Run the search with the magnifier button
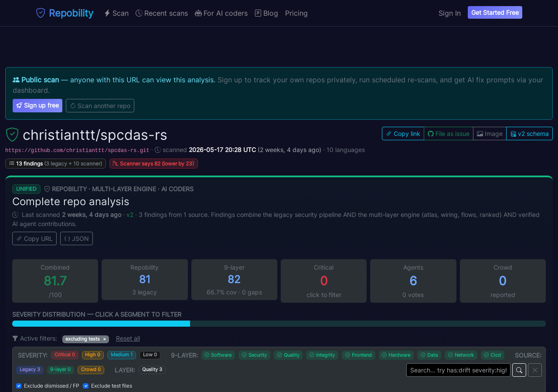The height and width of the screenshot is (392, 558). [519, 370]
